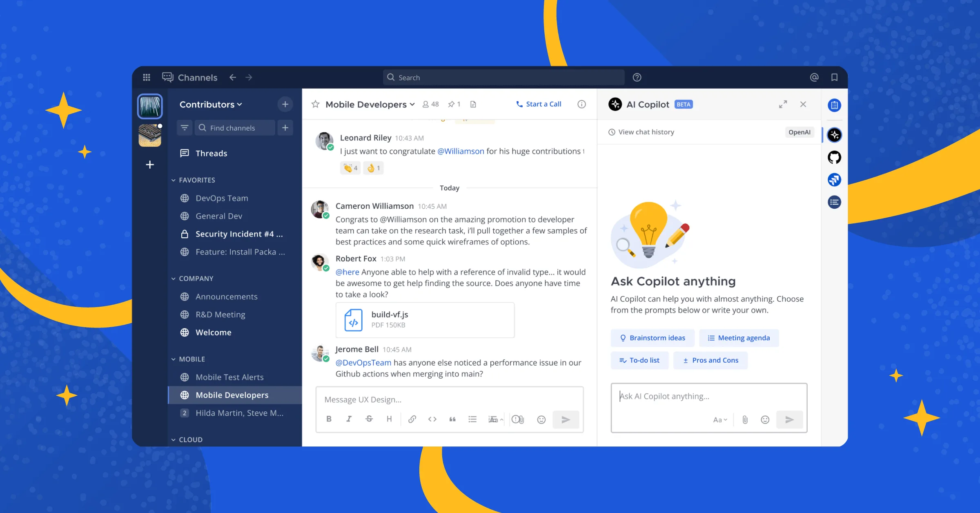Choose the Pros and Cons prompt
The width and height of the screenshot is (980, 513).
point(710,360)
